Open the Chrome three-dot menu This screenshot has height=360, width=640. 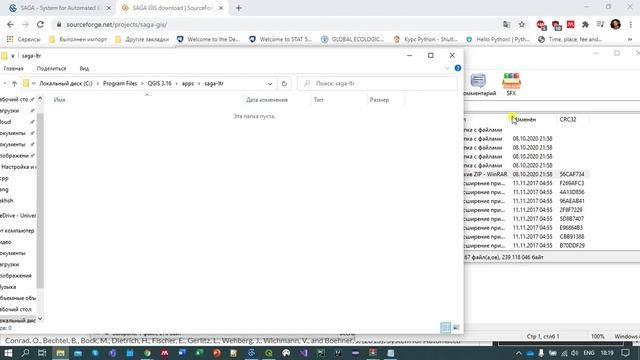point(631,24)
